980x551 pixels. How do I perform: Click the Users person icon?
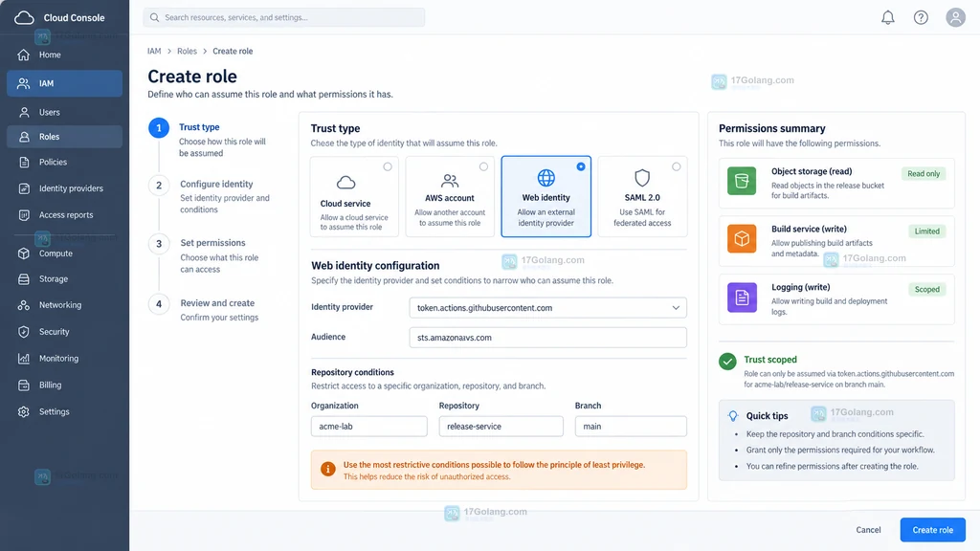[x=24, y=113]
